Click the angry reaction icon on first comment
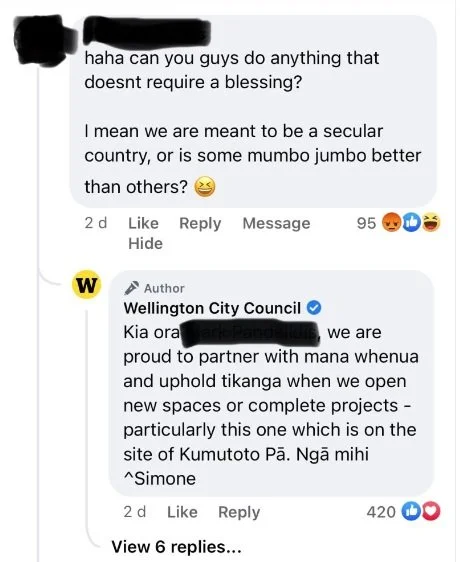The image size is (471, 562). pyautogui.click(x=391, y=223)
